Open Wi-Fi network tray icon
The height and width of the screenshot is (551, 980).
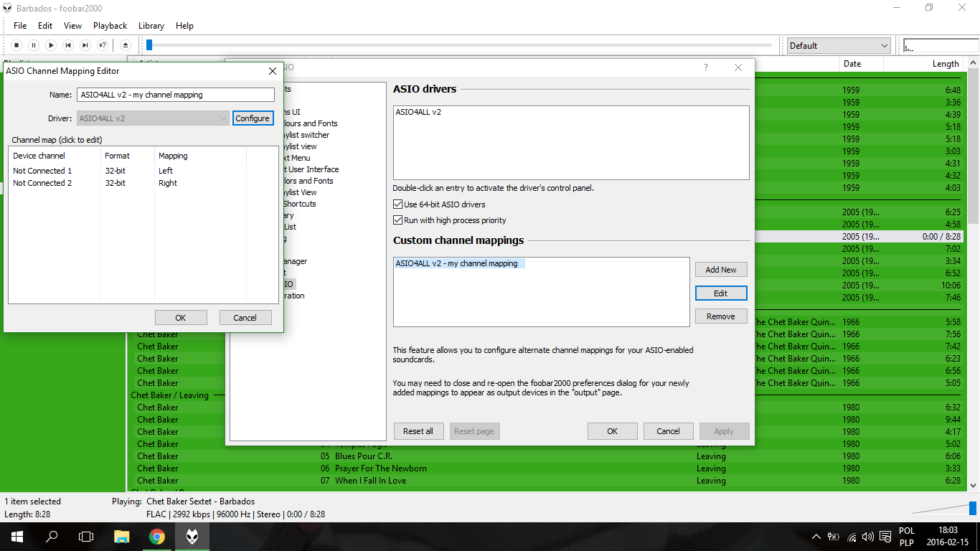pos(852,537)
